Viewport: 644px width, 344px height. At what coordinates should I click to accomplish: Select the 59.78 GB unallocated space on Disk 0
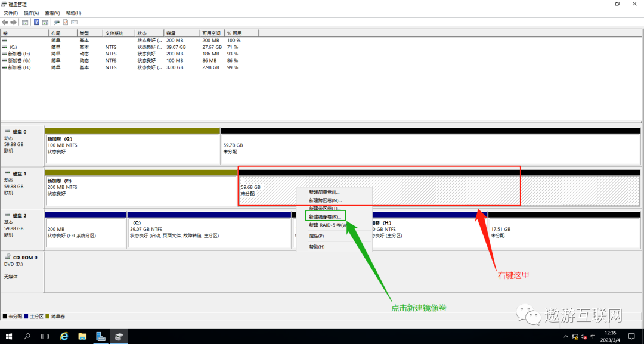(x=431, y=145)
